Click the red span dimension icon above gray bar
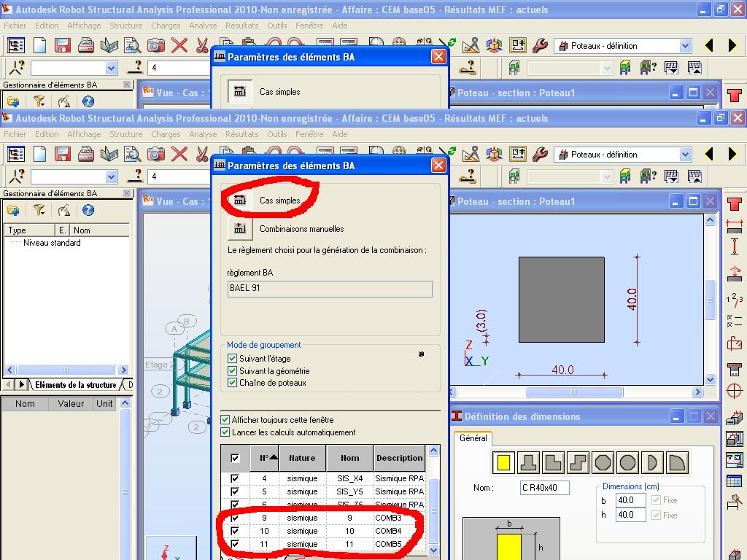Image resolution: width=747 pixels, height=560 pixels. (x=735, y=227)
